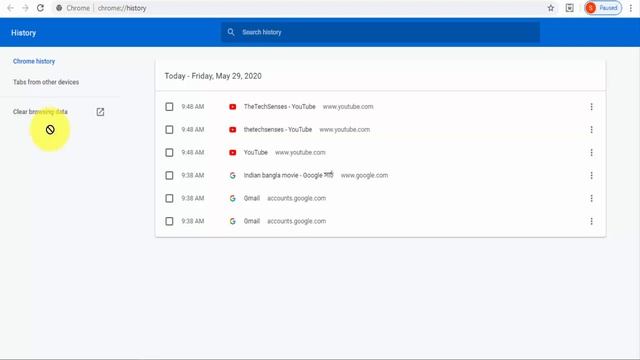Open the Indian bangla movie Google link
Screen dimensions: 640x360
point(288,175)
